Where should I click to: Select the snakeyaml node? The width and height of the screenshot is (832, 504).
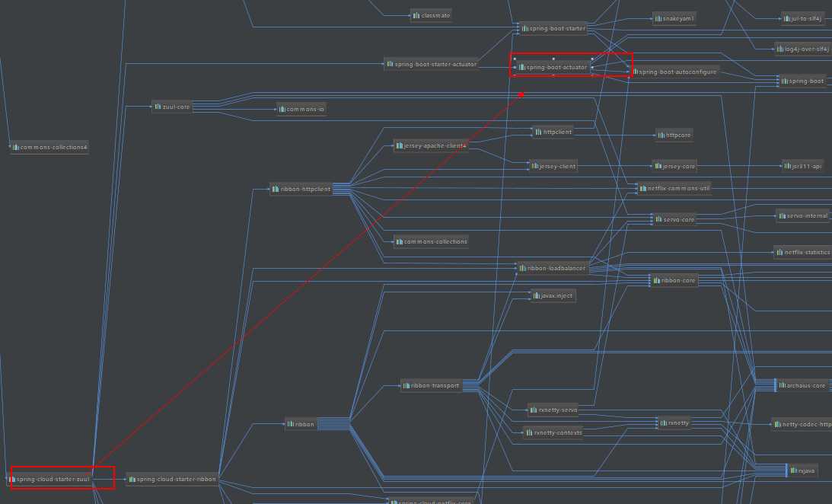pyautogui.click(x=674, y=18)
